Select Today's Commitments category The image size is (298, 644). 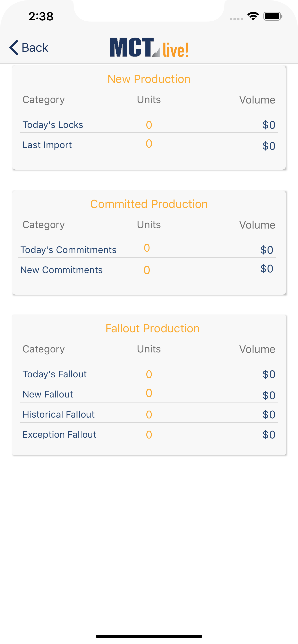[x=68, y=250]
